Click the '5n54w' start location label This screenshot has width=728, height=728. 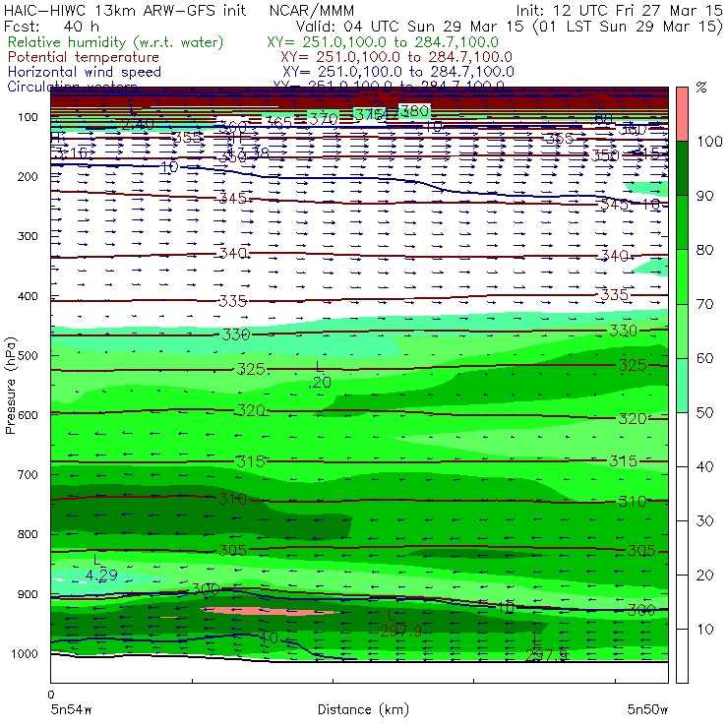tap(72, 709)
